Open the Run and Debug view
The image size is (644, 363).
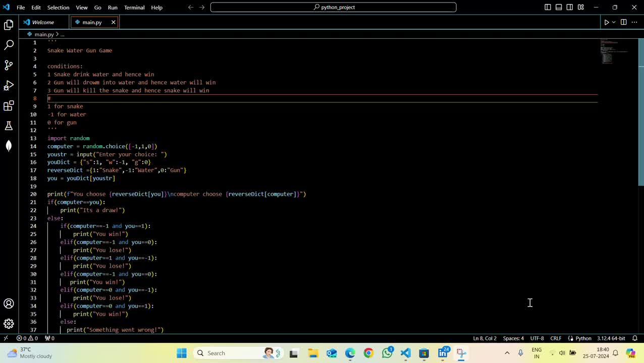[9, 85]
